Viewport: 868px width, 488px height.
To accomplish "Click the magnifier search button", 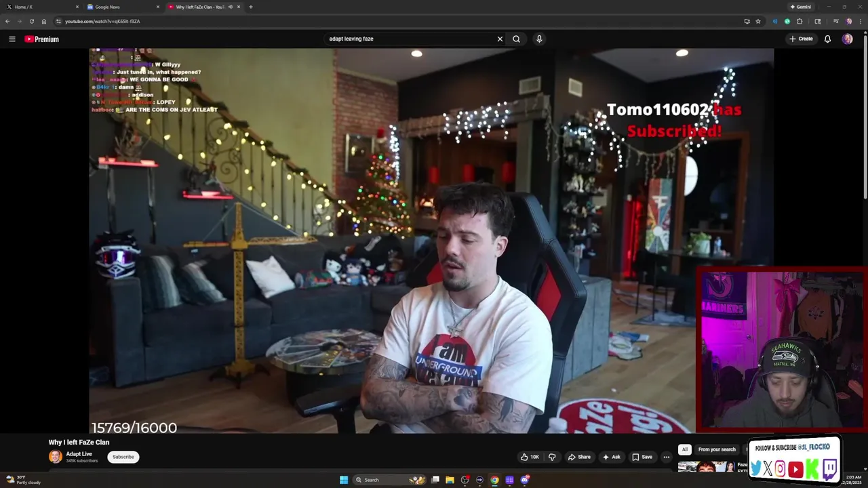I will [516, 39].
